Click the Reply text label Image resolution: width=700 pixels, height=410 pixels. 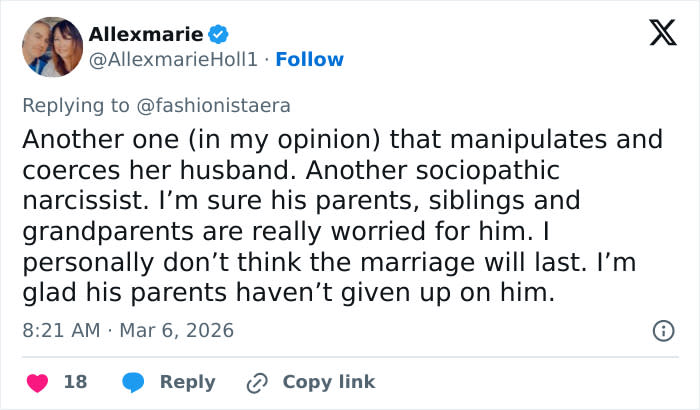pos(187,382)
